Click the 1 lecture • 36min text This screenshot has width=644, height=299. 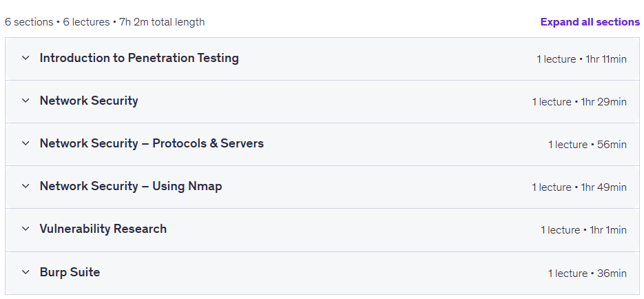click(x=588, y=273)
